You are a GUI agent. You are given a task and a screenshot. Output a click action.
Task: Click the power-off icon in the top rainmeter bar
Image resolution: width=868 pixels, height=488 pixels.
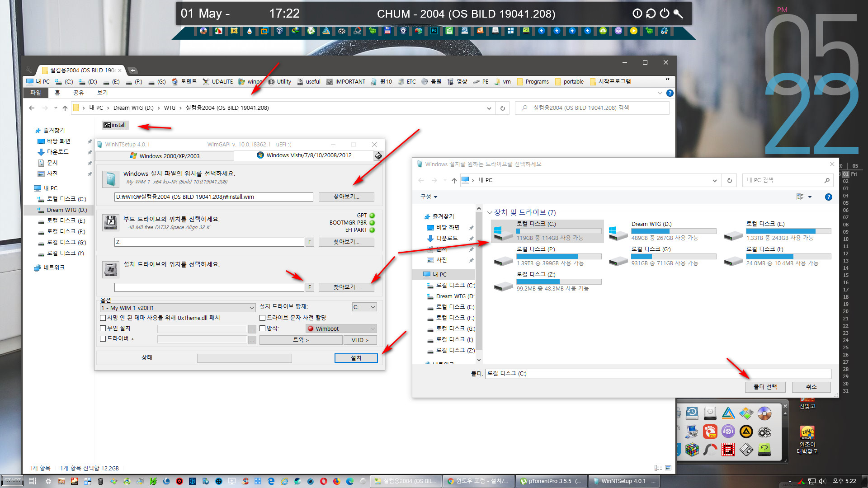point(664,14)
